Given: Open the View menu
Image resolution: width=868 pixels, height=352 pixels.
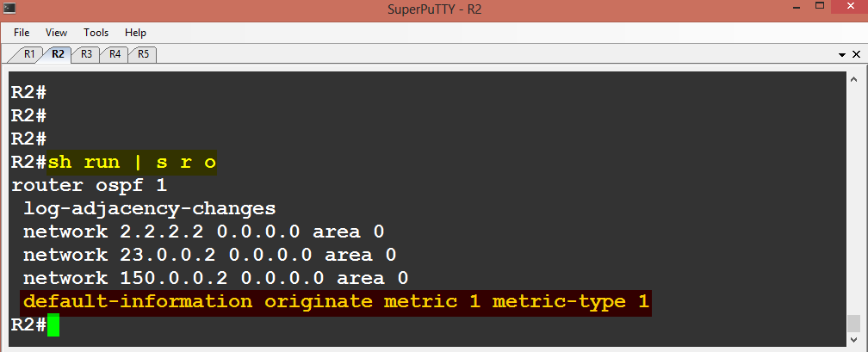Looking at the screenshot, I should (56, 33).
